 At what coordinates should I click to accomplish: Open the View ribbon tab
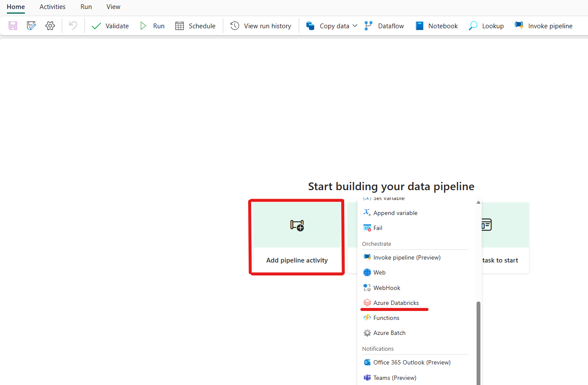tap(114, 7)
